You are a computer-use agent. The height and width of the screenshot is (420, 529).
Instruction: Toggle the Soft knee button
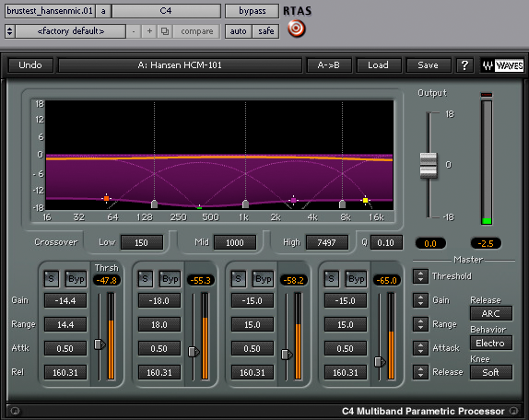(x=491, y=372)
